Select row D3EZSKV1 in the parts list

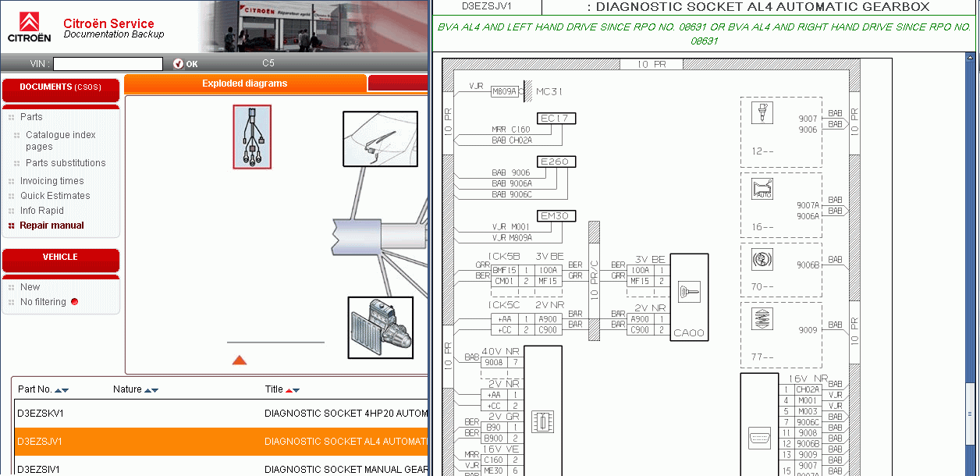(221, 414)
